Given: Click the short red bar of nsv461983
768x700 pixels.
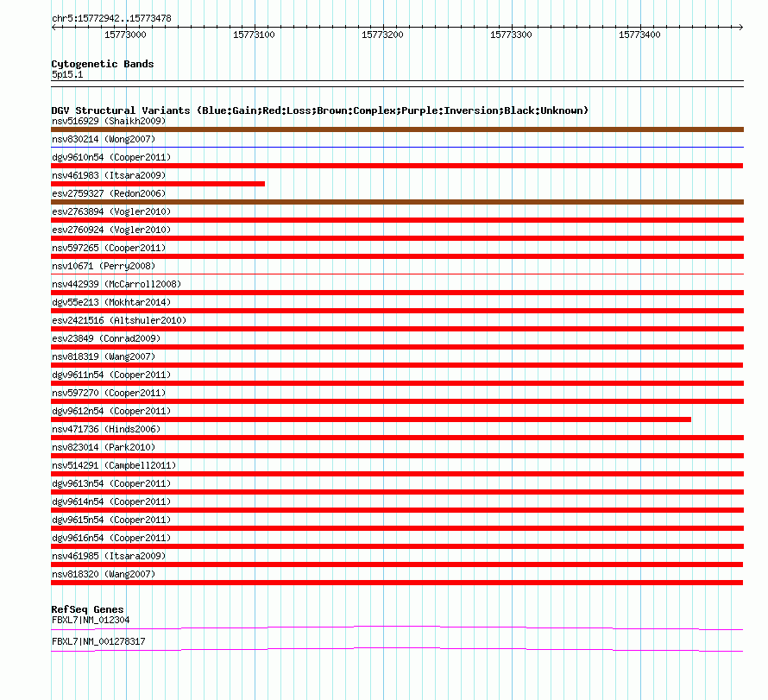Looking at the screenshot, I should click(158, 184).
